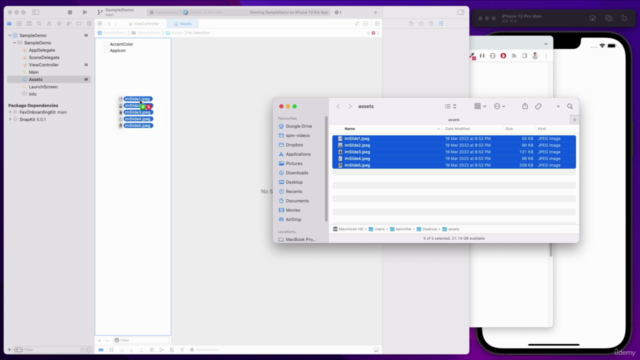Stop the running SampleDemo app in Xcode

point(70,12)
